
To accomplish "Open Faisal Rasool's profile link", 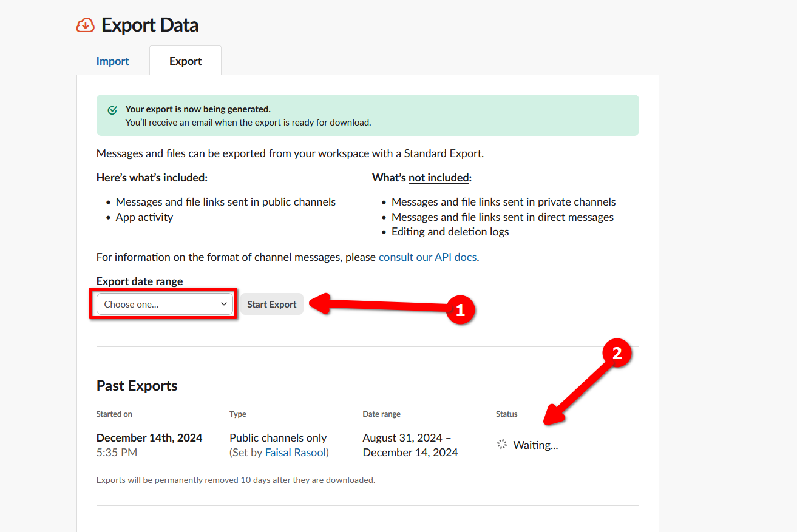I will (x=295, y=453).
